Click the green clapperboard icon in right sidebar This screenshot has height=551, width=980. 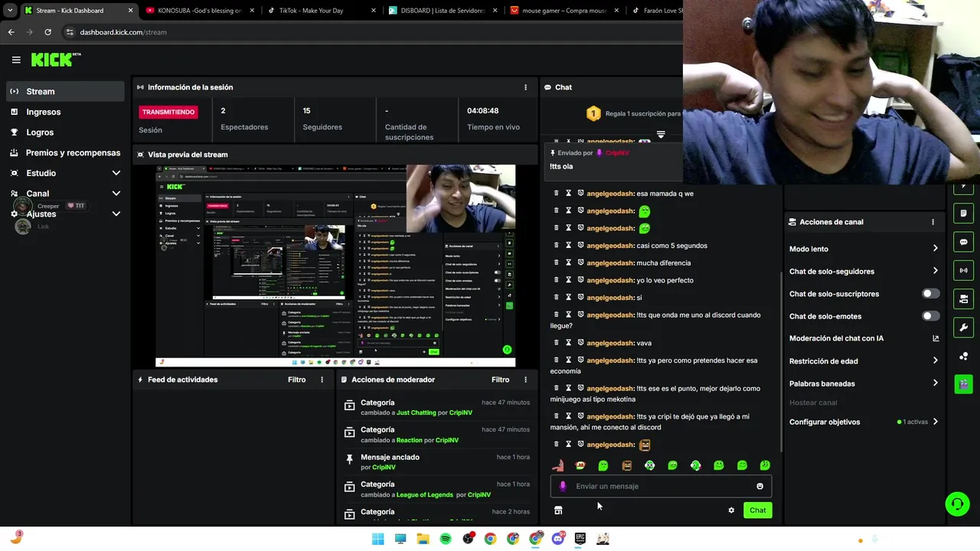963,383
